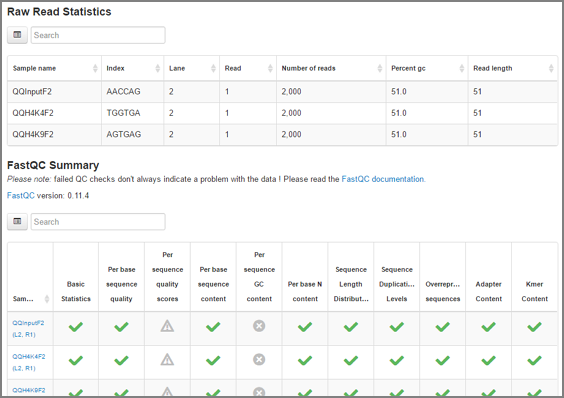564x398 pixels.
Task: Open the FastQC version link
Action: pos(21,195)
